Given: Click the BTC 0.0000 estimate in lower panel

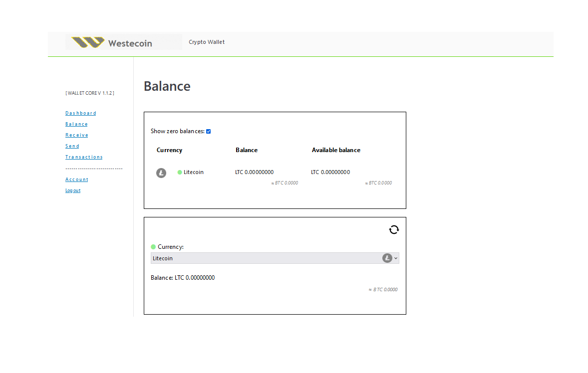Looking at the screenshot, I should click(x=383, y=290).
